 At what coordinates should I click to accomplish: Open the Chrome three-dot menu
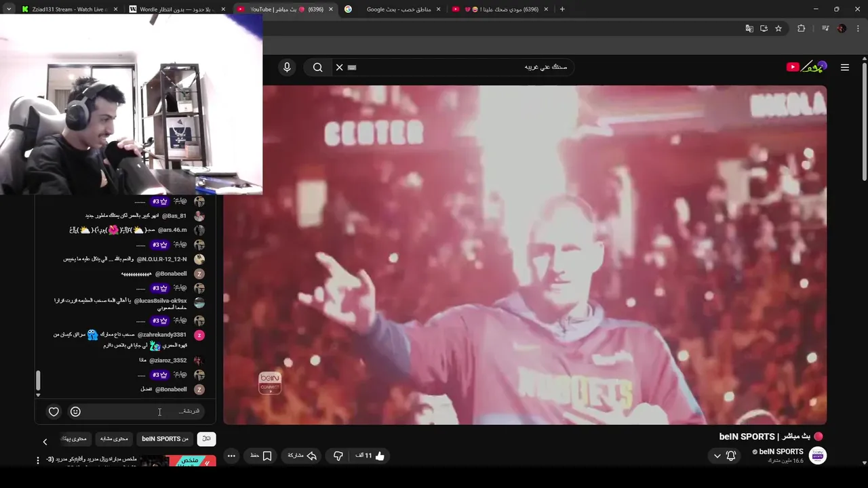click(858, 28)
